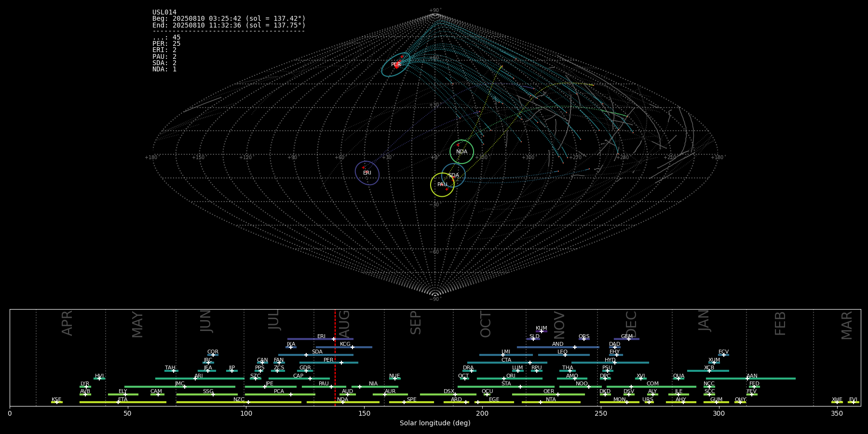
Task: Click the QUA shower label in timeline
Action: pos(679,376)
